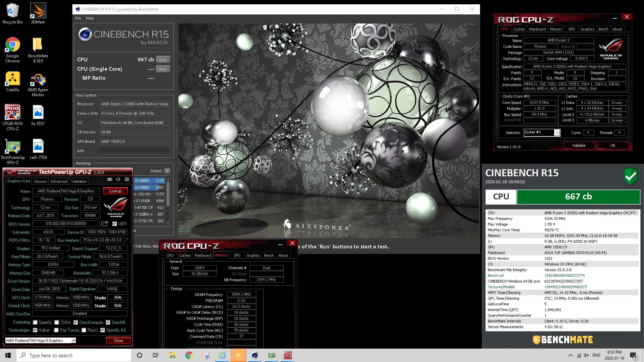Open the notification center icon
Screen dimensions: 644x362
coord(633,355)
